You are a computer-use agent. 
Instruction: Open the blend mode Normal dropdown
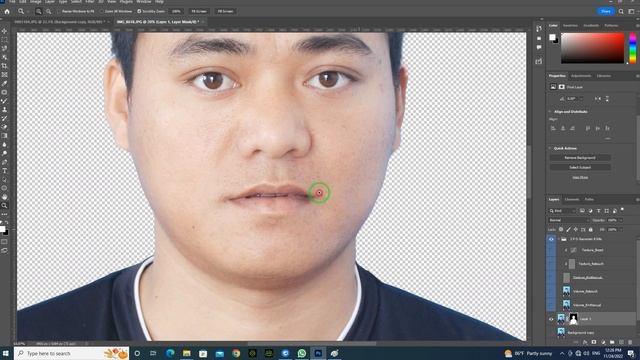click(x=568, y=220)
